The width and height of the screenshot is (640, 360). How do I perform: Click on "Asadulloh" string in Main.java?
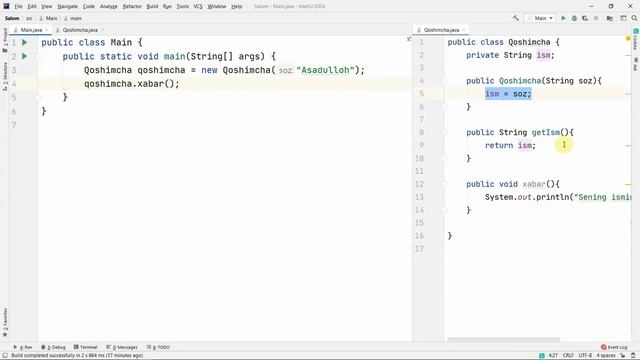(x=325, y=70)
